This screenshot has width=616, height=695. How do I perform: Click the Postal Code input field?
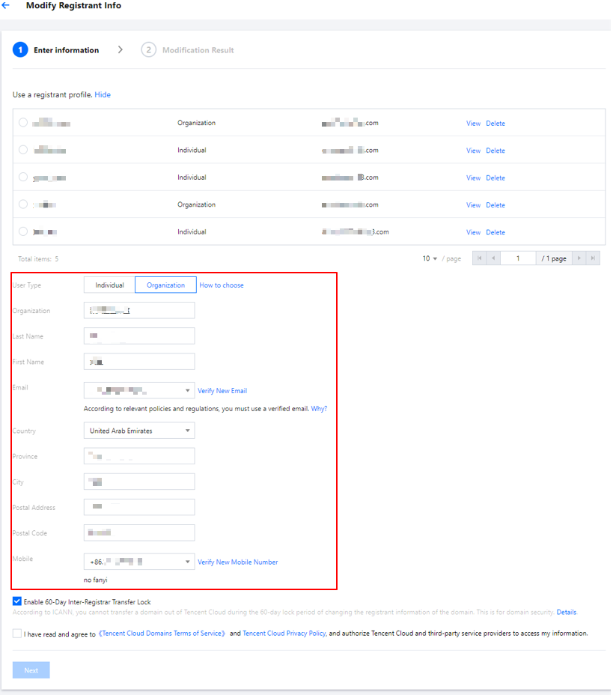click(x=139, y=532)
